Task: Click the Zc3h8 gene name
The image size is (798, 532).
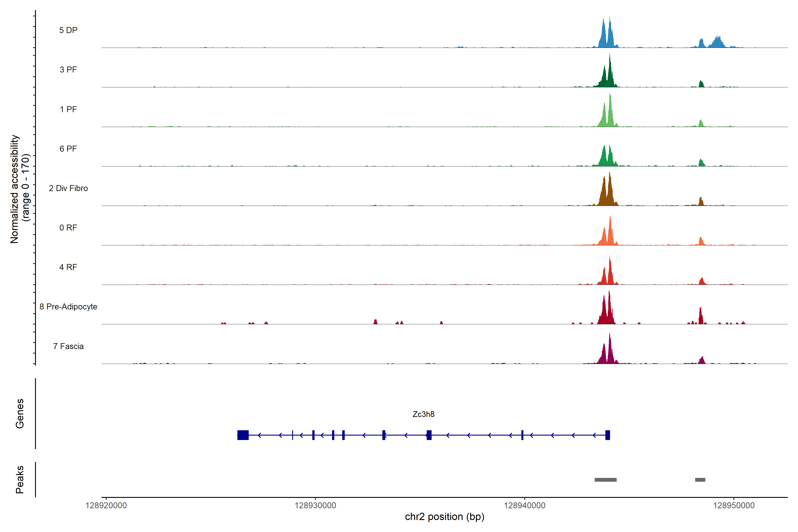Action: (423, 414)
